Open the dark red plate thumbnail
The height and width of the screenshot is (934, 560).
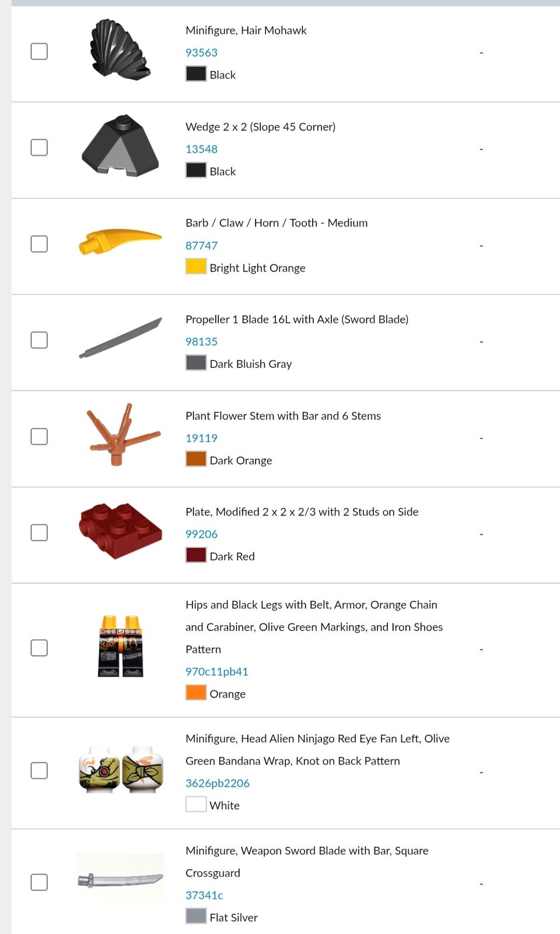[x=120, y=531]
